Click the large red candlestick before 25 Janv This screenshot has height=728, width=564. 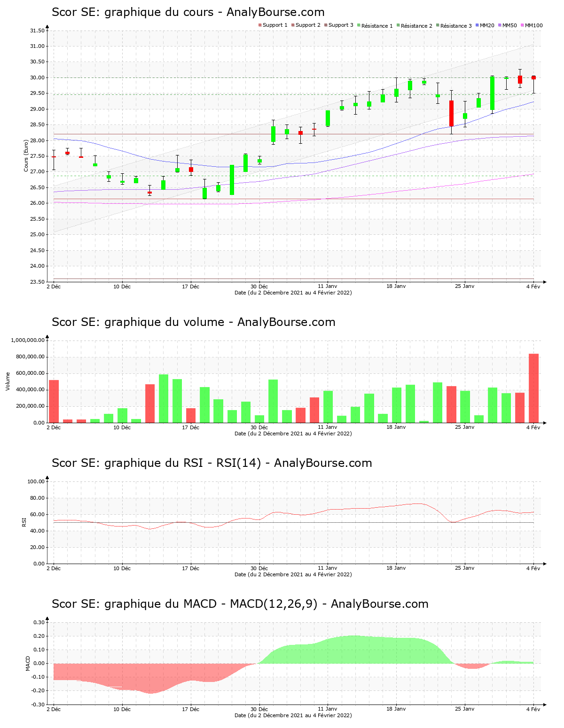click(x=451, y=113)
